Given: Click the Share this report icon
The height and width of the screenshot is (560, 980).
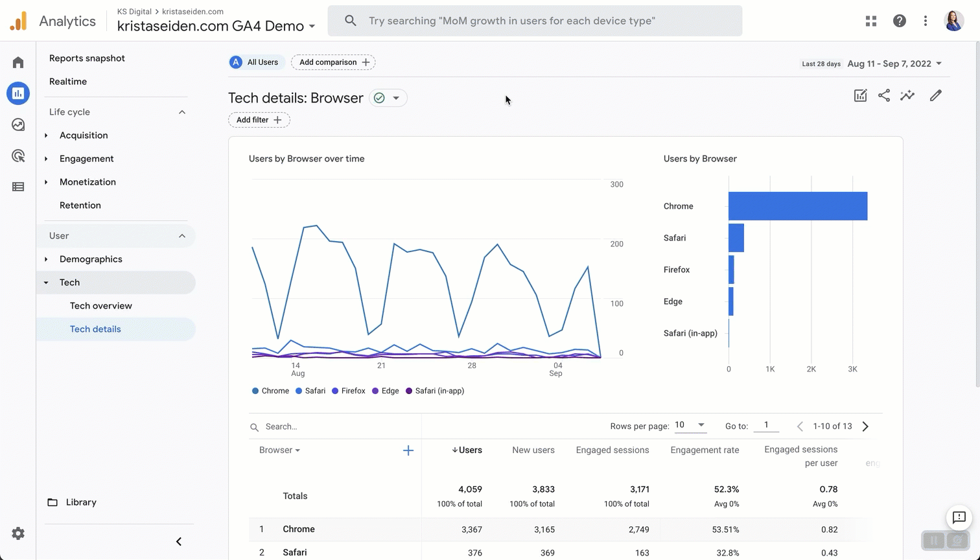Looking at the screenshot, I should [884, 96].
